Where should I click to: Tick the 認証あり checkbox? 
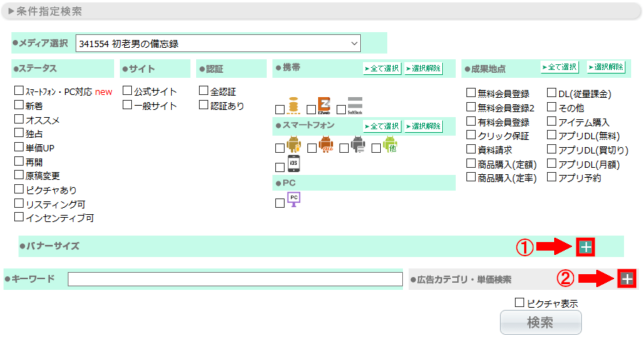204,105
